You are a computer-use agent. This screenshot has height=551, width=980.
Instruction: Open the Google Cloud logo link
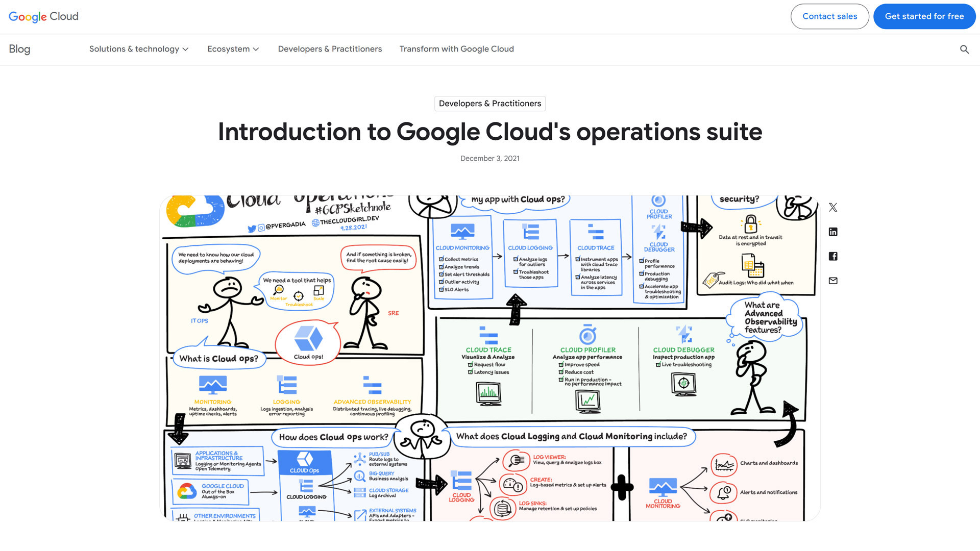coord(43,16)
